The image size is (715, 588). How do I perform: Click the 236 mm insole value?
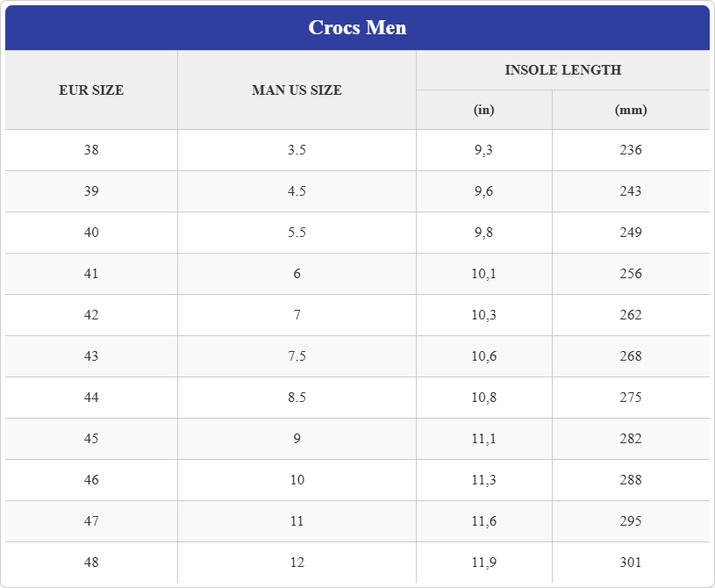[x=631, y=150]
